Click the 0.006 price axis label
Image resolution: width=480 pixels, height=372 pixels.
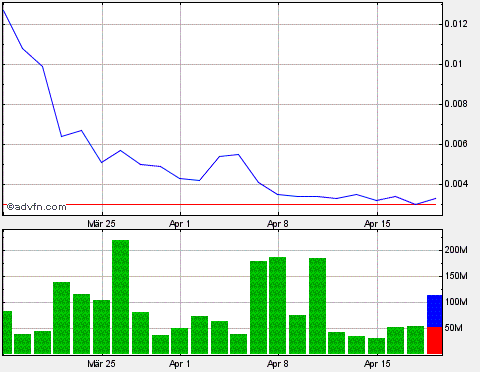coord(456,144)
